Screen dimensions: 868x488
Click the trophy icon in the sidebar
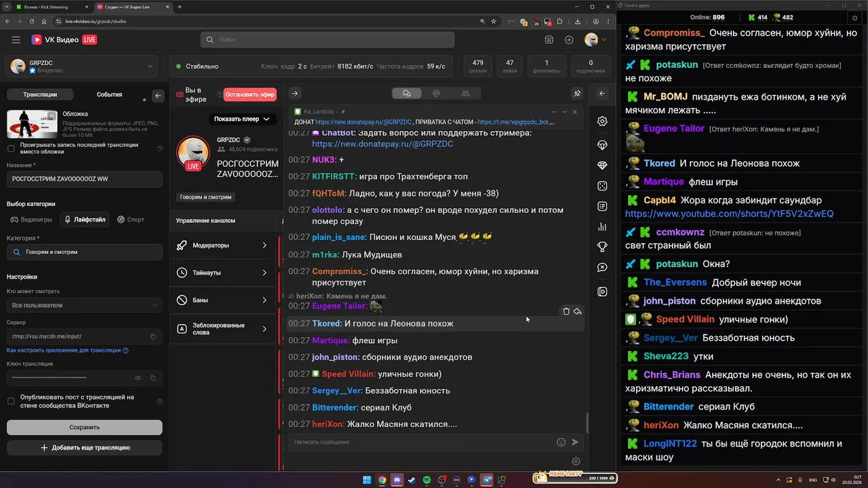602,247
